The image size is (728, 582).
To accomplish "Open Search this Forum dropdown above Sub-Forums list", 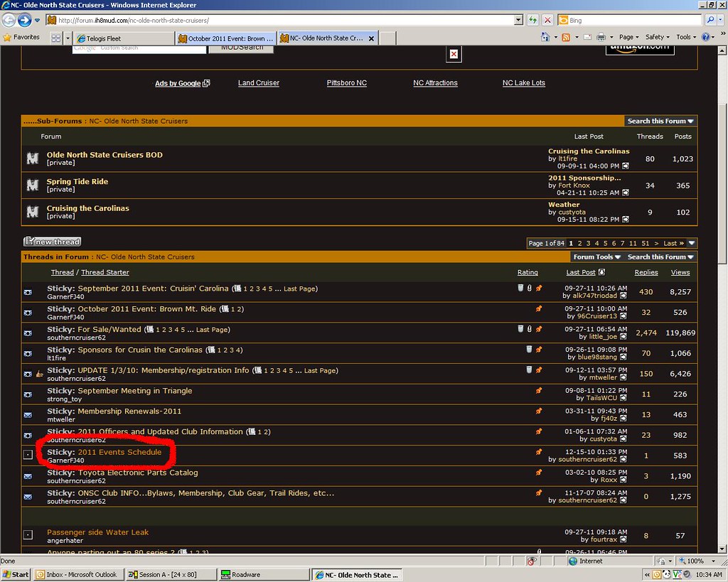I will click(660, 122).
